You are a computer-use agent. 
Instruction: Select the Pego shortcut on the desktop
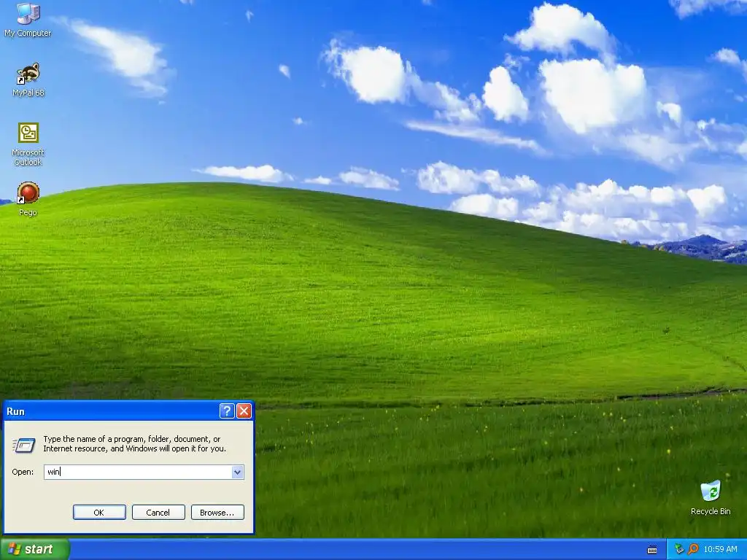[x=28, y=199]
